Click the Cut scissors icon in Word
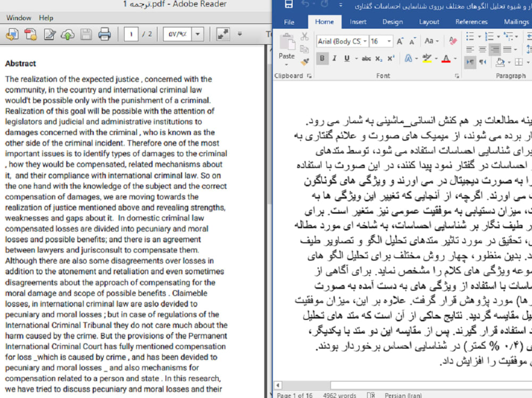 (x=304, y=37)
